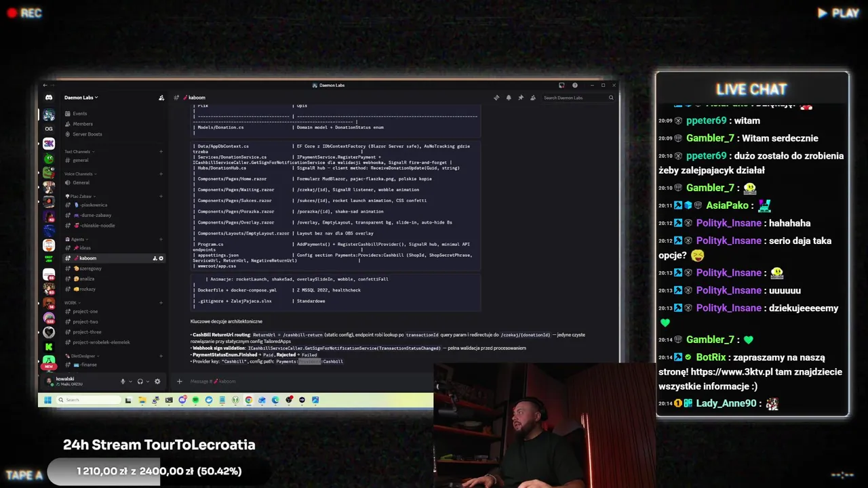
Task: Open the Discord help icon in title bar
Action: pos(575,85)
